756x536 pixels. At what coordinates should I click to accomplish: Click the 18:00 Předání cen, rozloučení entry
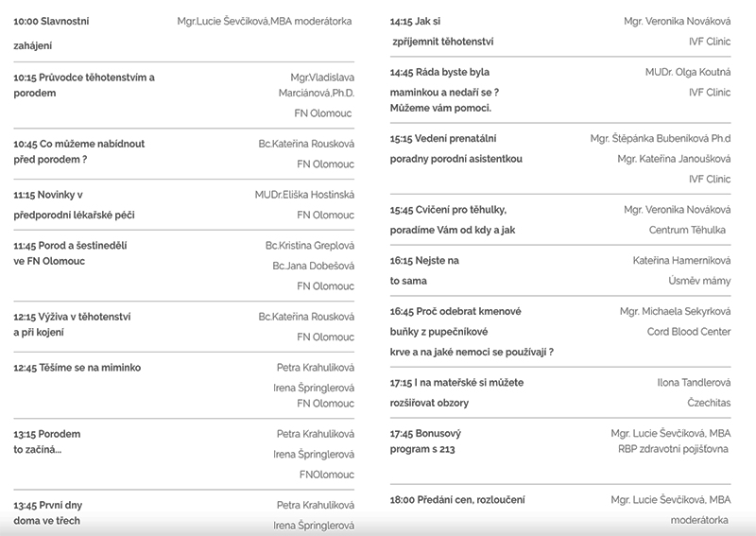pos(457,500)
